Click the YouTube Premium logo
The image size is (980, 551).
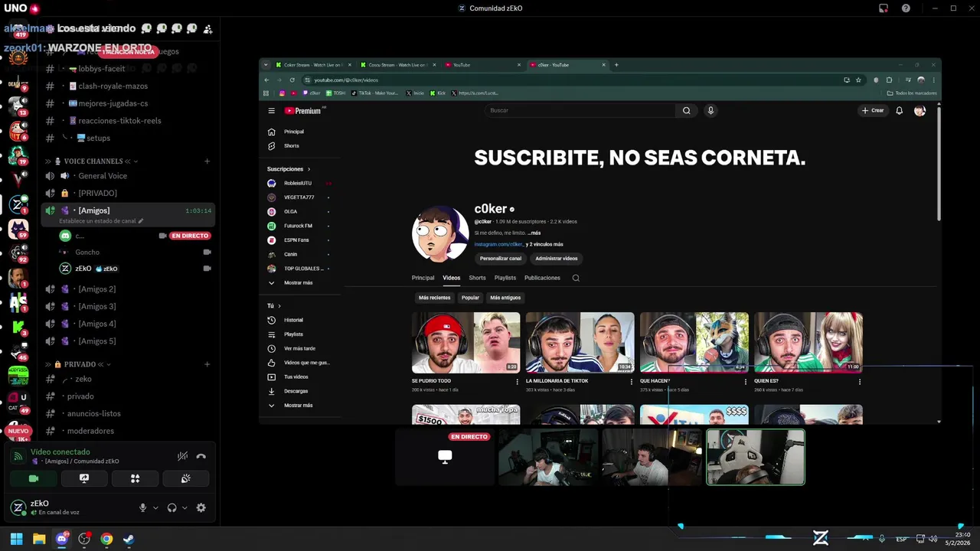tap(304, 110)
